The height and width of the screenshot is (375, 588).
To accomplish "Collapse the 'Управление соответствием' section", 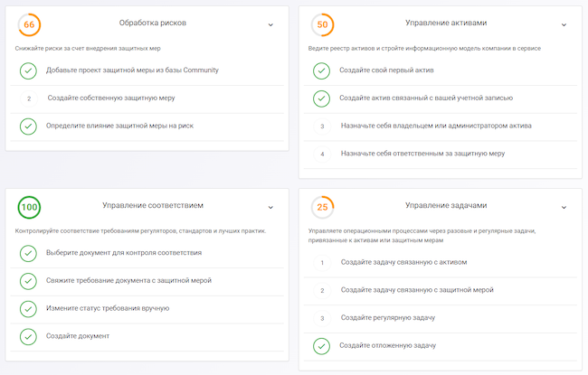I will tap(270, 208).
